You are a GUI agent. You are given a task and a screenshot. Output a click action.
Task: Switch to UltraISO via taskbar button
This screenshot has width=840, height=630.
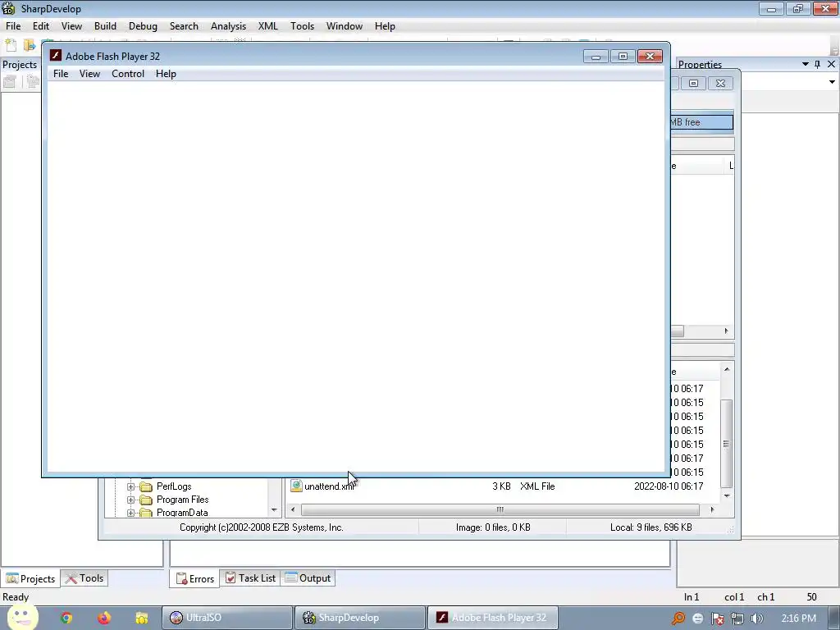[x=228, y=619]
